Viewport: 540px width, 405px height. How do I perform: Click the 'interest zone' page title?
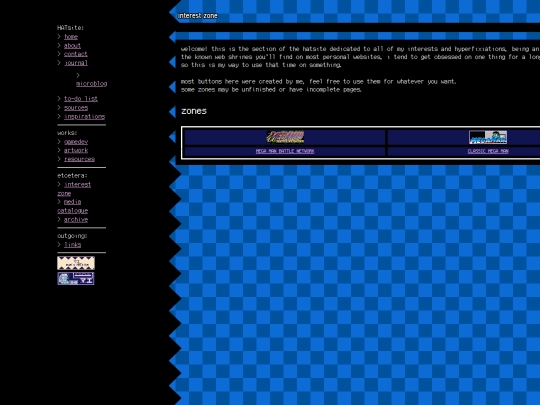[198, 15]
